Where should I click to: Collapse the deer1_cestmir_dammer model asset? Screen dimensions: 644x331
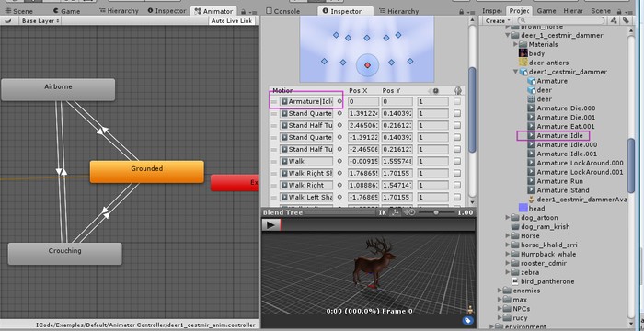(516, 72)
